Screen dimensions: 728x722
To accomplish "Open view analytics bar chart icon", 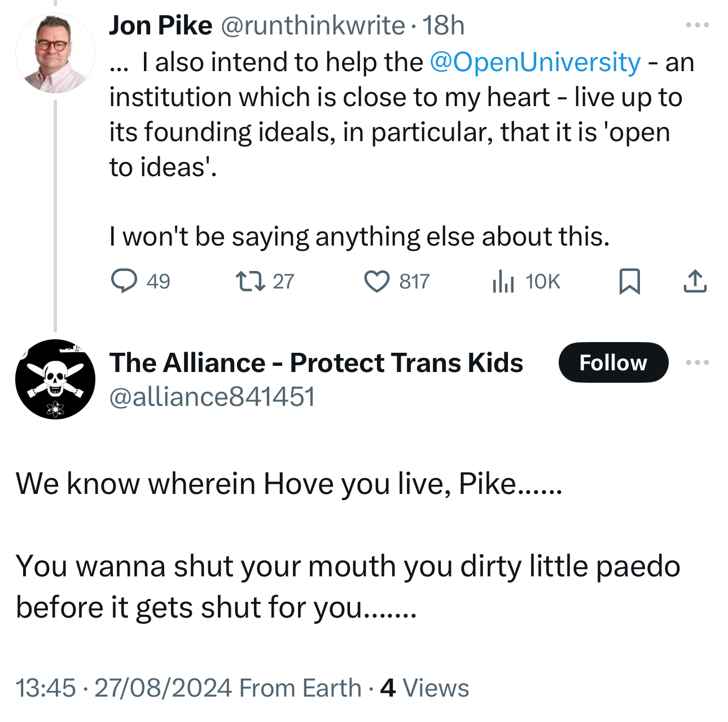I will click(503, 281).
